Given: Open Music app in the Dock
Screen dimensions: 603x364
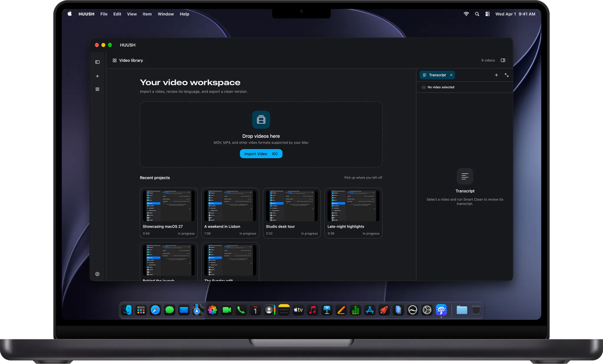Looking at the screenshot, I should pyautogui.click(x=313, y=310).
